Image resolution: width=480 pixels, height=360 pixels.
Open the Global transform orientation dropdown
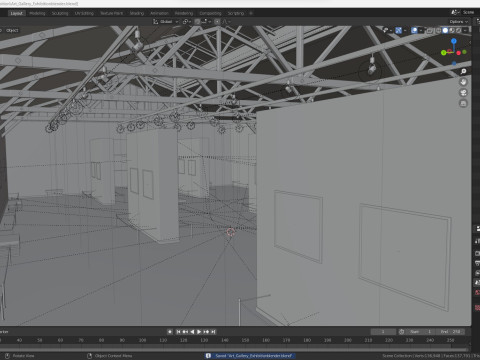coord(166,22)
